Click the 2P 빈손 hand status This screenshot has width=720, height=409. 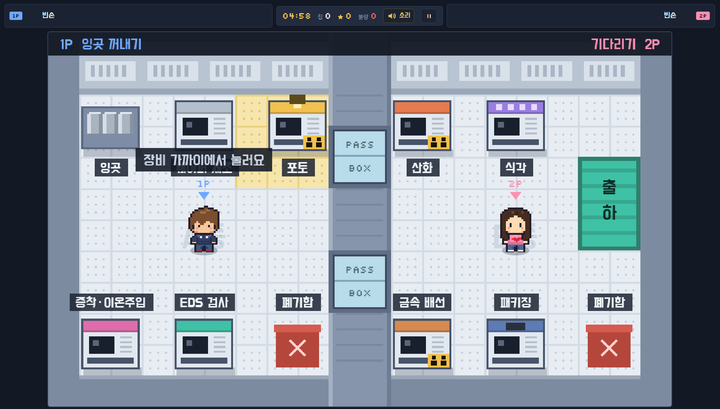[670, 15]
